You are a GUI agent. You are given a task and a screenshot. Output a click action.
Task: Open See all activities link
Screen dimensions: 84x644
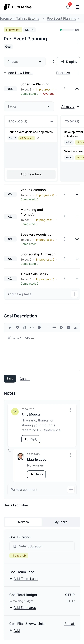[16, 505]
